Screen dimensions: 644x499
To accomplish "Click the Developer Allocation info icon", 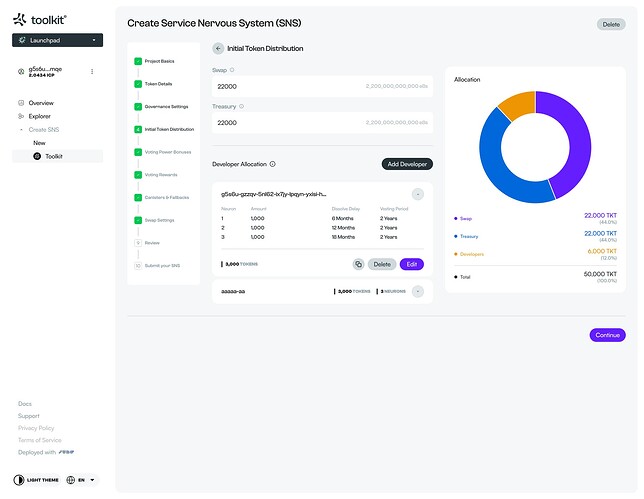I will pyautogui.click(x=272, y=164).
